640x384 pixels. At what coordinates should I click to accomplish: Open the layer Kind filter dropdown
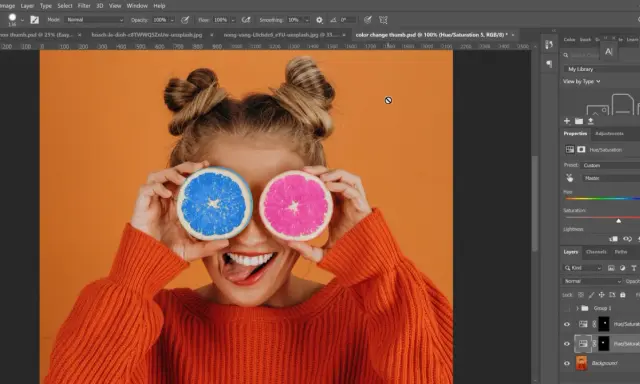point(583,268)
